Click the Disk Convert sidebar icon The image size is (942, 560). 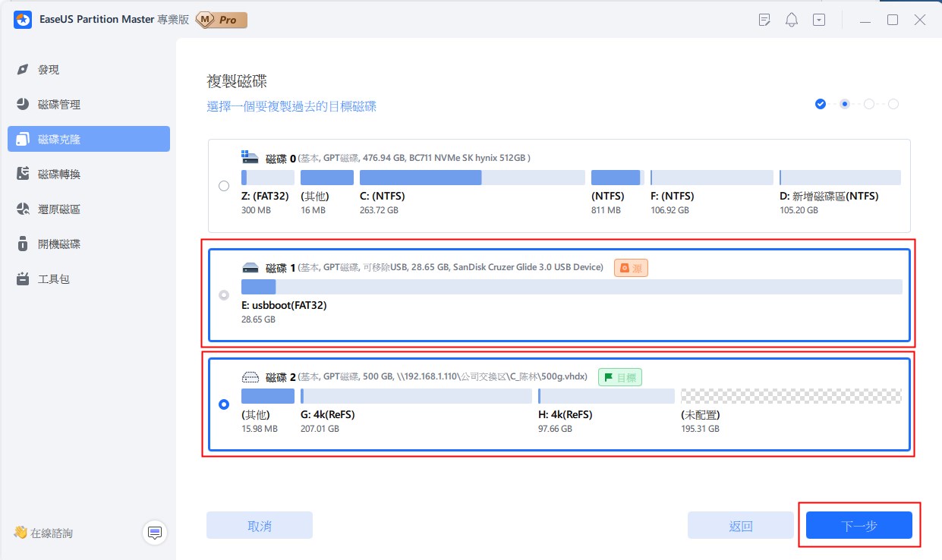[23, 175]
